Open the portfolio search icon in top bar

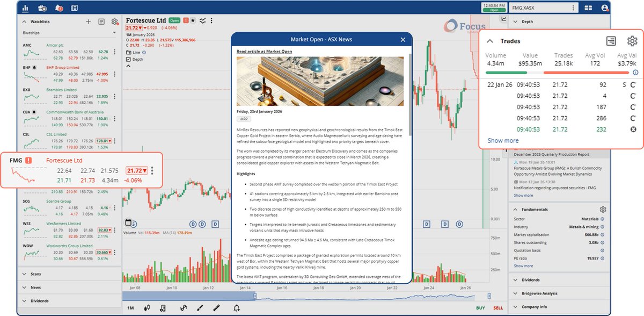pyautogui.click(x=42, y=8)
